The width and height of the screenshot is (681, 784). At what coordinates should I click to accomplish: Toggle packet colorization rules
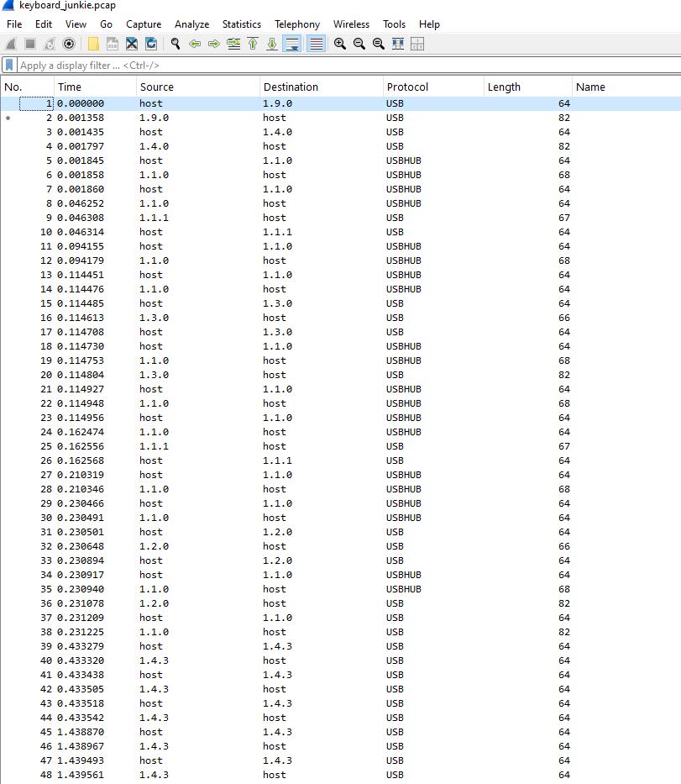coord(317,44)
